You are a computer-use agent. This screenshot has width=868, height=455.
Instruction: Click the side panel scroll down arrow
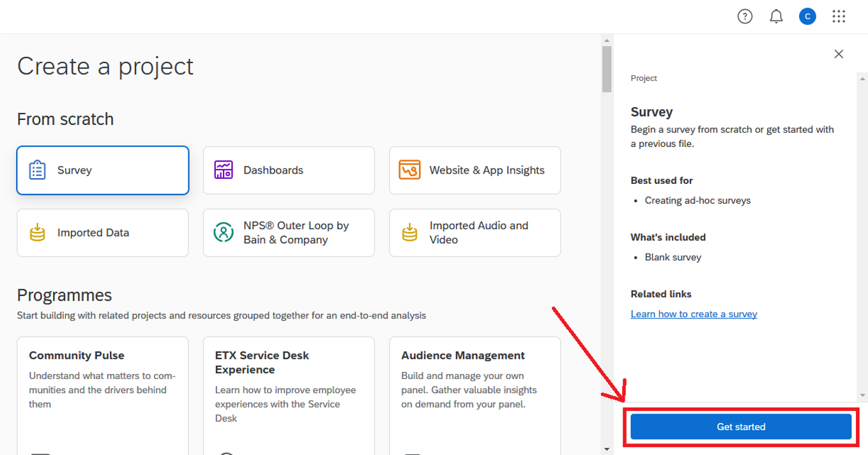[x=862, y=395]
